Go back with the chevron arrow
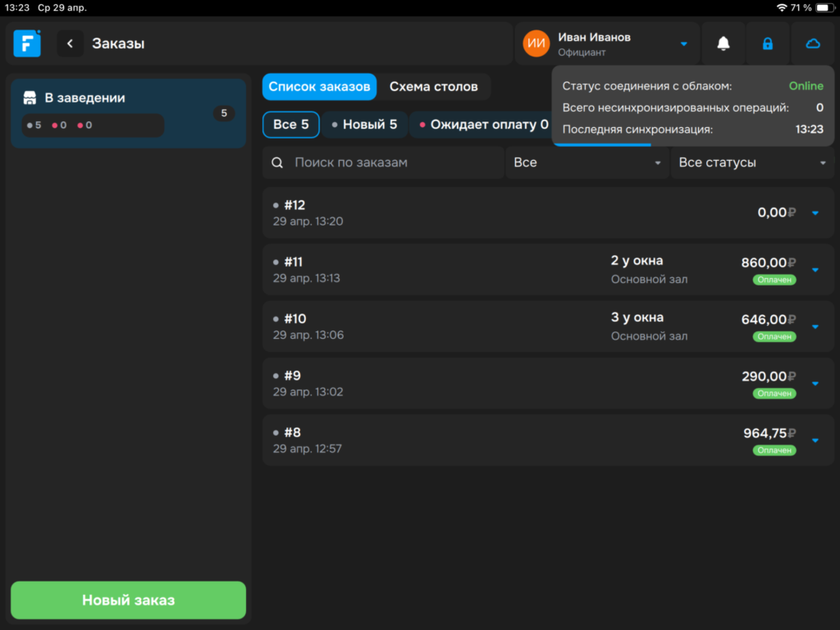The width and height of the screenshot is (840, 630). (71, 43)
